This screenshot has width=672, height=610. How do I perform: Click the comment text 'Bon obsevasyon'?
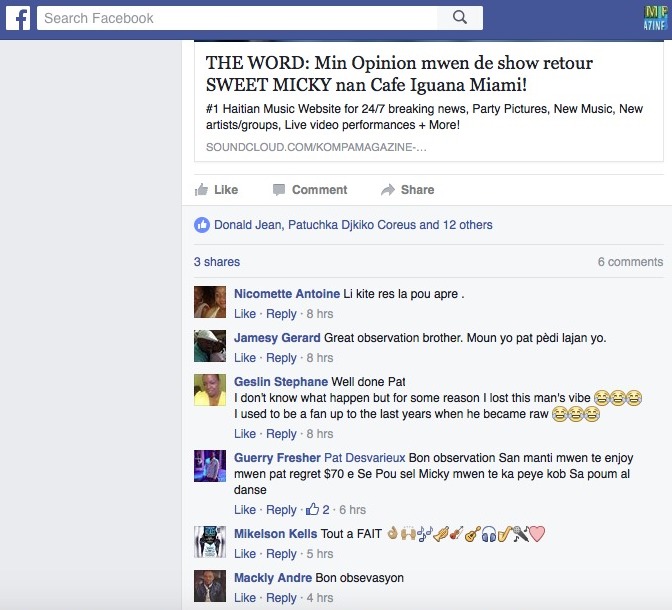pos(360,578)
